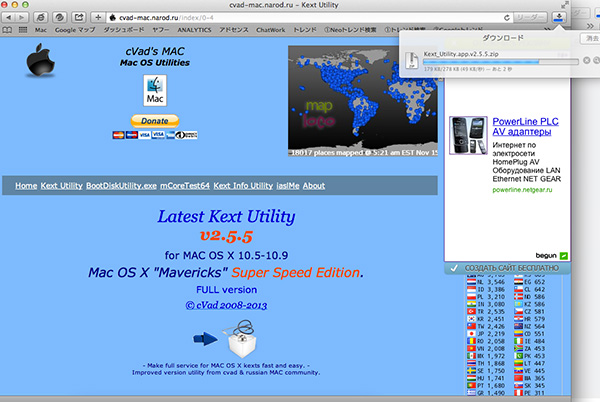Click the cVad's MAC site title

(155, 51)
